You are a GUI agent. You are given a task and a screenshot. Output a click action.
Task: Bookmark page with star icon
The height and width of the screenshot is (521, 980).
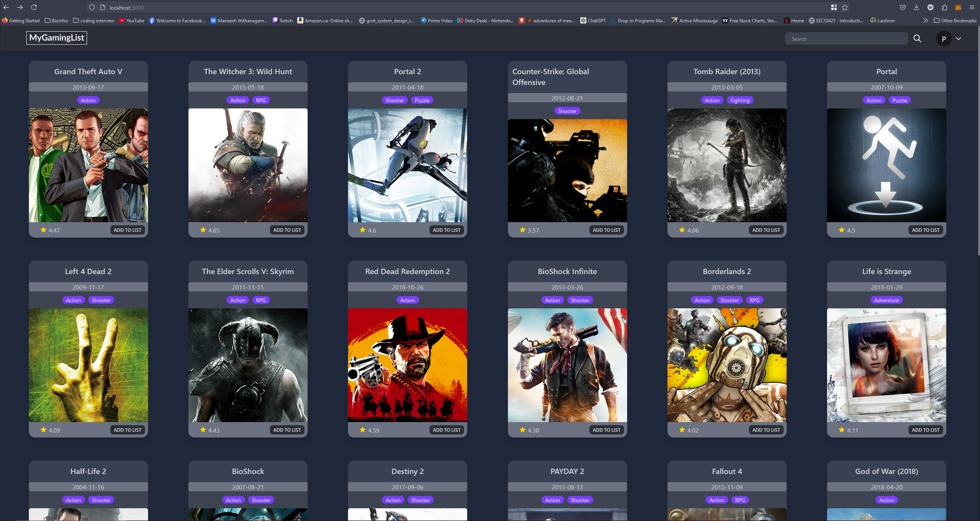845,7
